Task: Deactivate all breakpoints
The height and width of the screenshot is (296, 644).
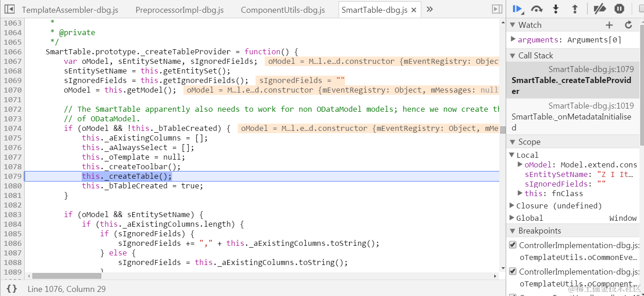Action: click(599, 9)
